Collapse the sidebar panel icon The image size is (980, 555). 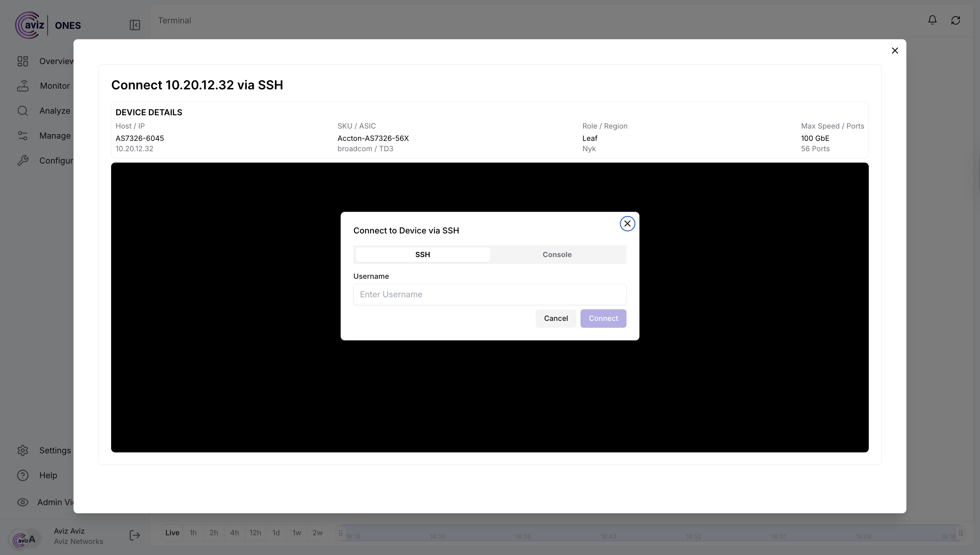135,25
